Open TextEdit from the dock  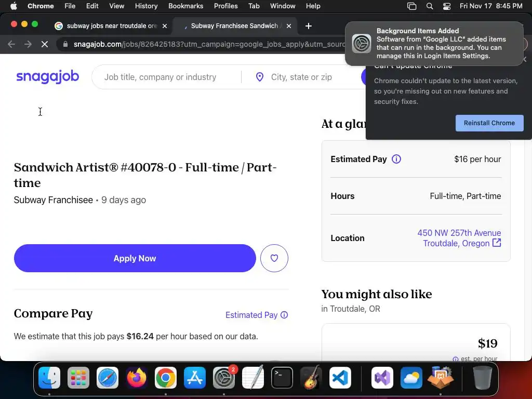point(253,378)
